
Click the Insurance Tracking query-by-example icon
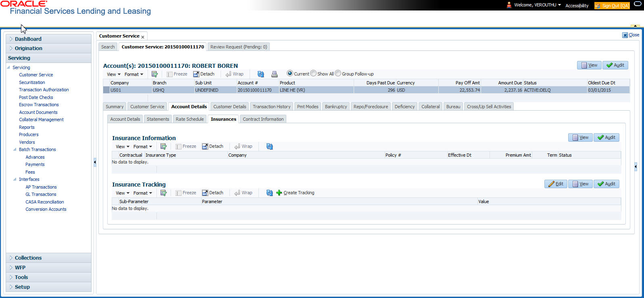tap(163, 193)
